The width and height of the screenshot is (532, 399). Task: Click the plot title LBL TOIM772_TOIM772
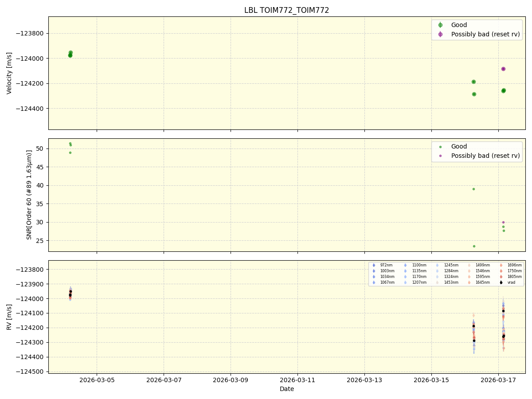point(286,9)
